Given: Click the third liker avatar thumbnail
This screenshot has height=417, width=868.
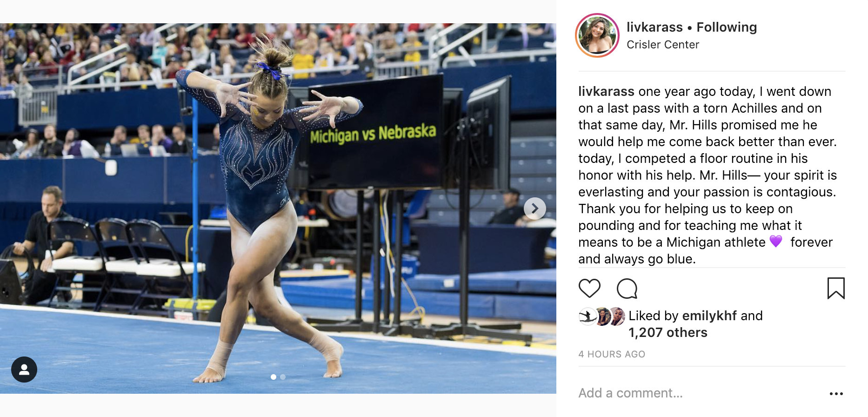Looking at the screenshot, I should point(617,316).
